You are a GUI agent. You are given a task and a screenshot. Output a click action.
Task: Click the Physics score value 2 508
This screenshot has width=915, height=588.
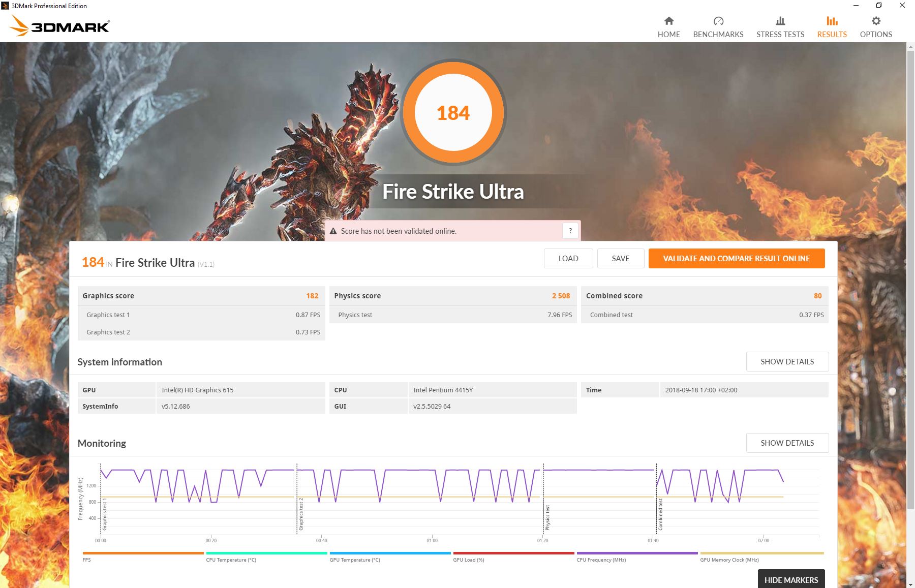click(x=561, y=296)
